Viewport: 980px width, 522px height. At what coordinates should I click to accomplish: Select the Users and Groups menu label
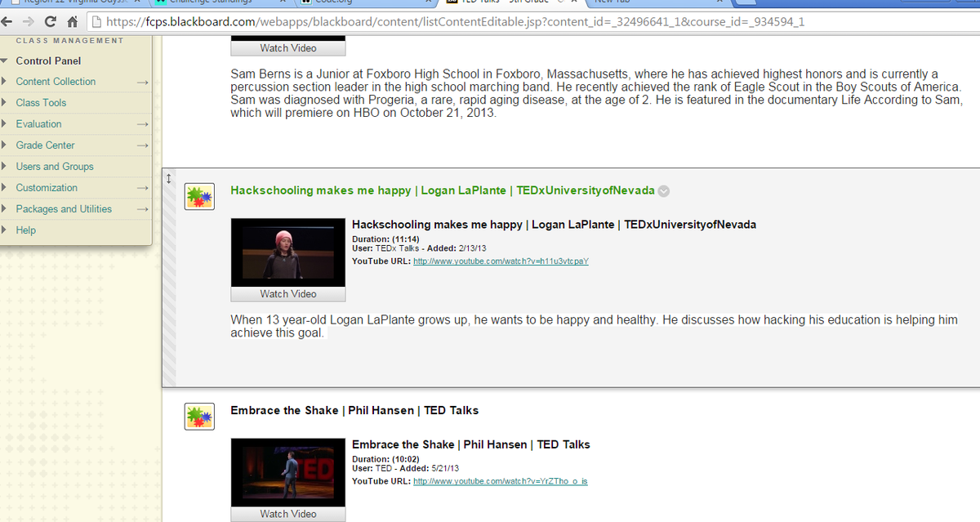click(55, 167)
